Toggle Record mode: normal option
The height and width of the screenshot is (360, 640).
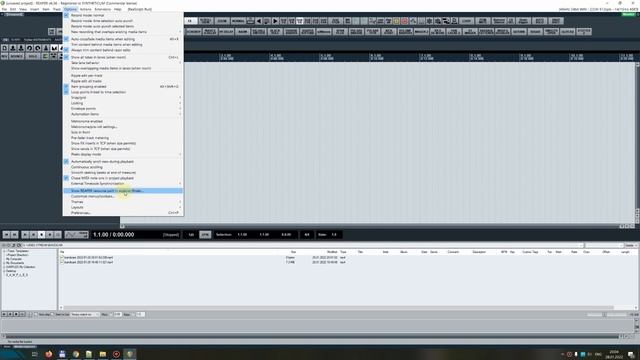coord(123,15)
